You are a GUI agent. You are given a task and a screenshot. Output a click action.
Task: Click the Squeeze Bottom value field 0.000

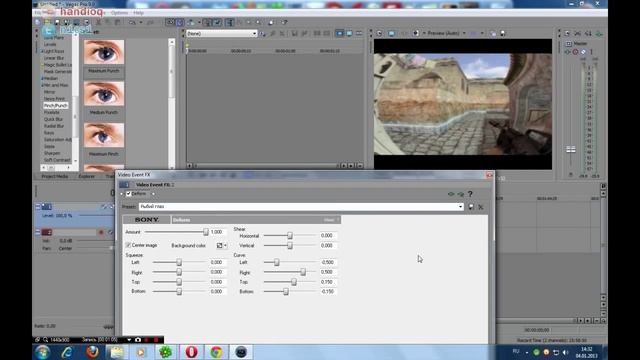click(x=218, y=291)
